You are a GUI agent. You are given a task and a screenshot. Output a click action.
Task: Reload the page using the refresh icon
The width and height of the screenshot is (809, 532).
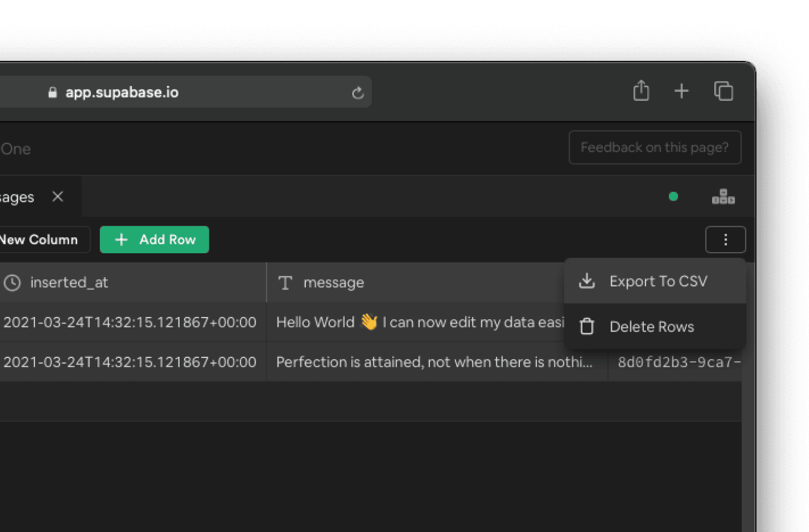pos(357,92)
